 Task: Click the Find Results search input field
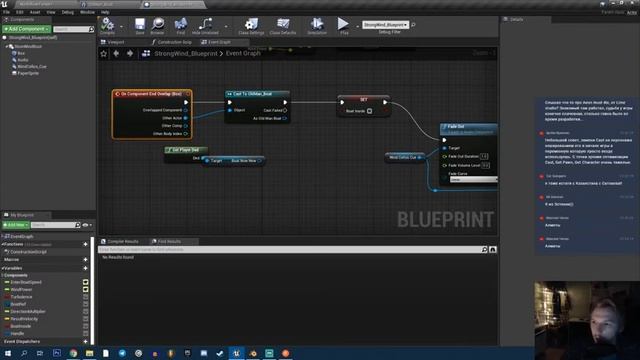click(x=289, y=249)
